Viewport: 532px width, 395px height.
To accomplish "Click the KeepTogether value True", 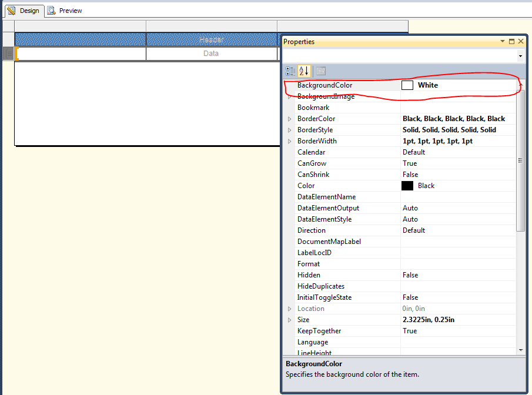I will (x=410, y=331).
